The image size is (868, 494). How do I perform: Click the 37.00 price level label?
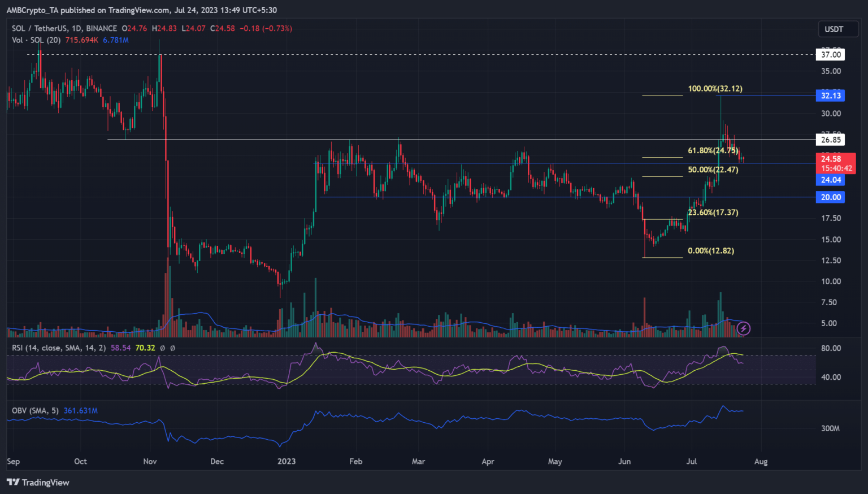point(831,55)
